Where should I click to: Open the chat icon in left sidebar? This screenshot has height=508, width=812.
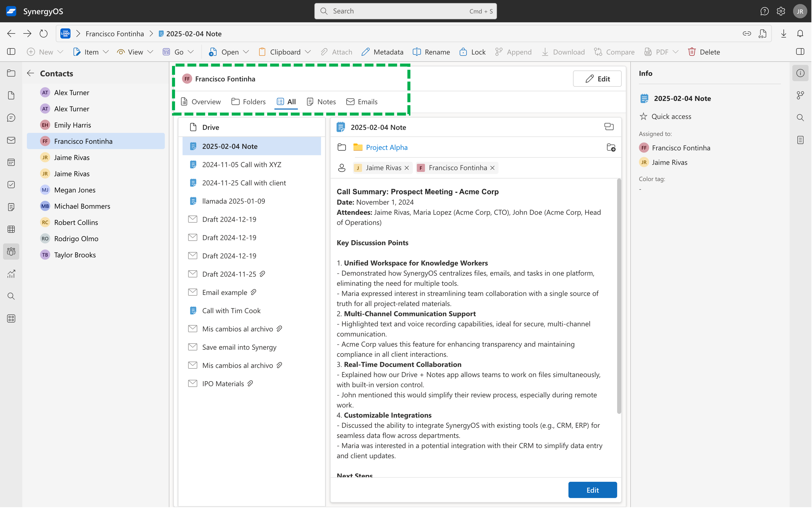(x=11, y=118)
